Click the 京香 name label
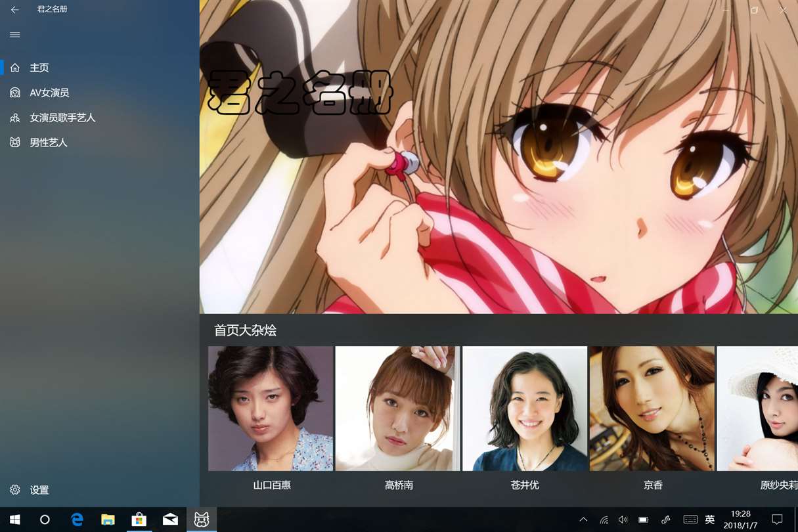Viewport: 798px width, 532px height. pos(653,485)
